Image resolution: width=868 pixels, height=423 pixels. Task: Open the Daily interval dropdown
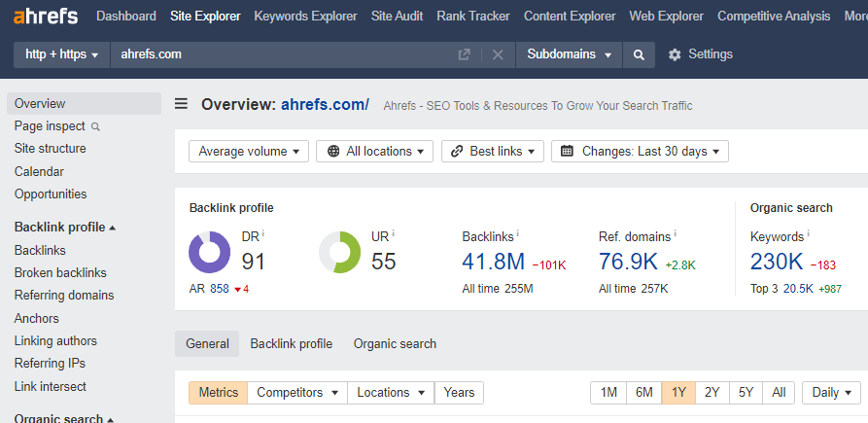pos(831,393)
